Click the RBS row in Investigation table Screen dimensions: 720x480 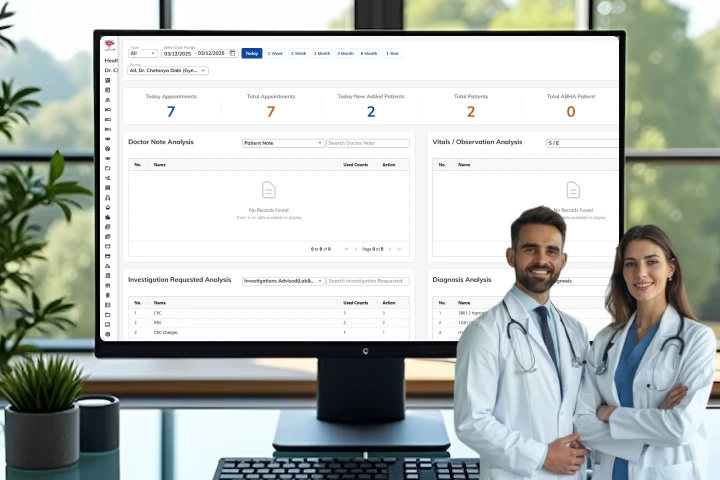coord(269,322)
